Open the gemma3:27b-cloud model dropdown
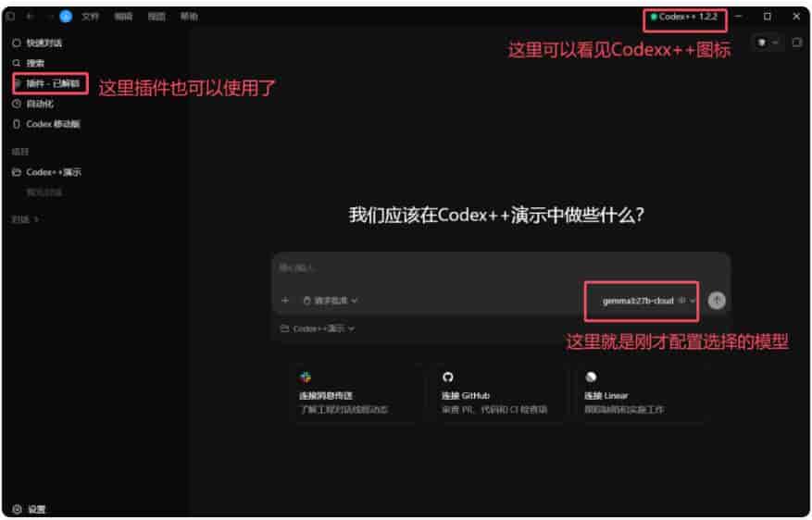The image size is (812, 520). [x=648, y=301]
